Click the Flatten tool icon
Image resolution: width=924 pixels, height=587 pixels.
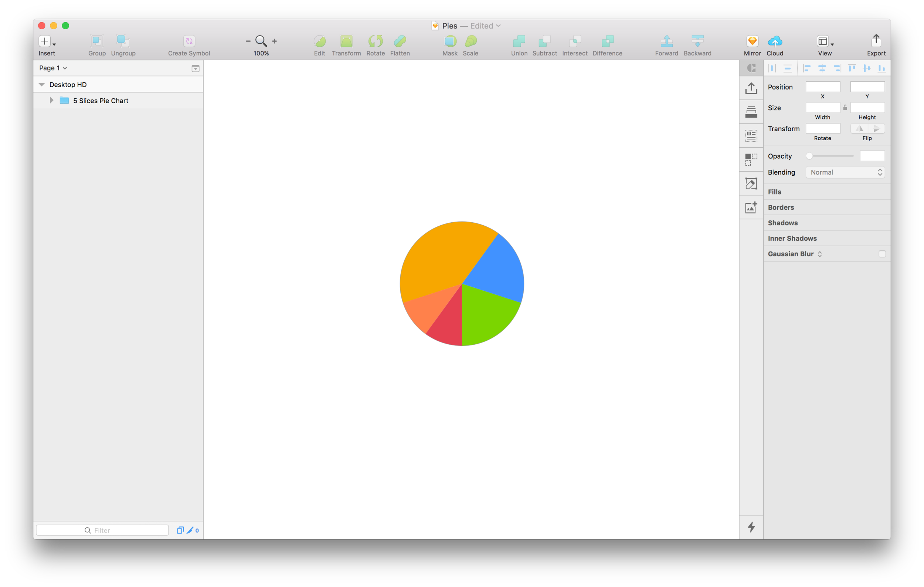point(400,41)
